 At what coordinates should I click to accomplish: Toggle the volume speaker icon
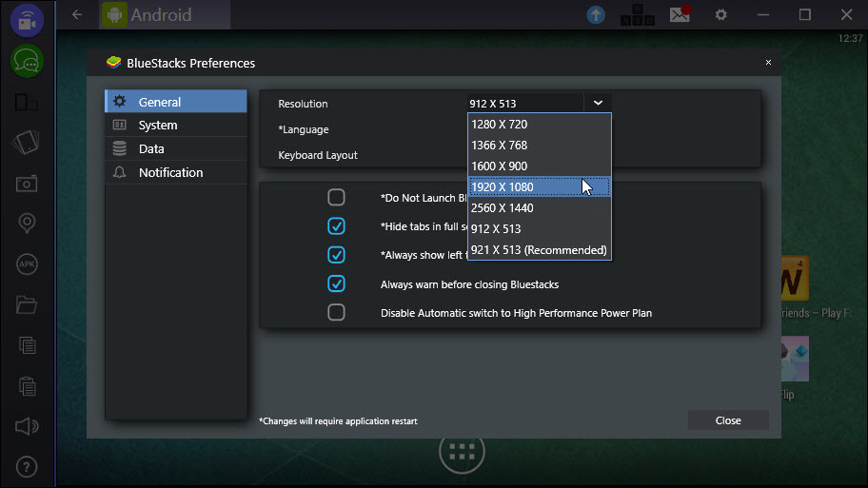pyautogui.click(x=27, y=426)
